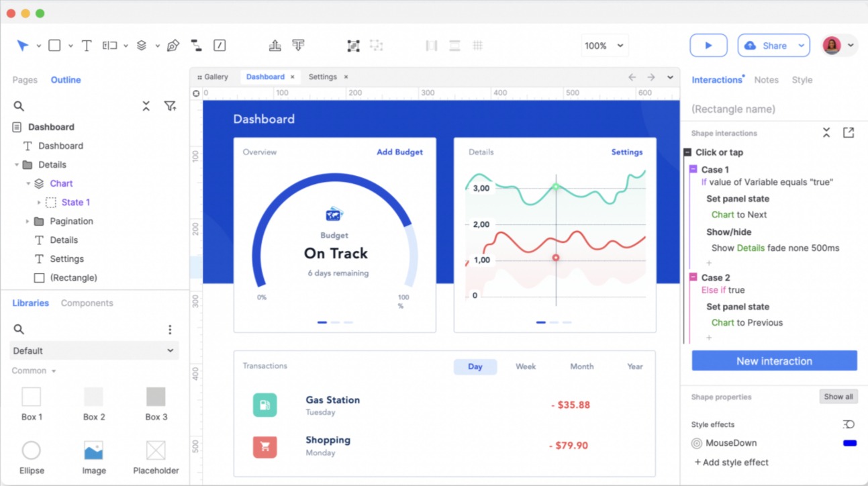Viewport: 868px width, 486px height.
Task: Open the Default library dropdown
Action: click(x=94, y=350)
